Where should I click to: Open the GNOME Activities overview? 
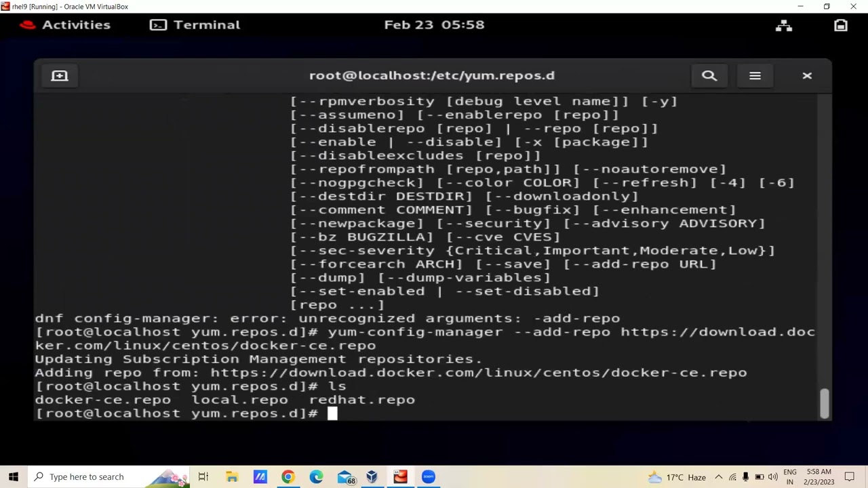pyautogui.click(x=65, y=24)
